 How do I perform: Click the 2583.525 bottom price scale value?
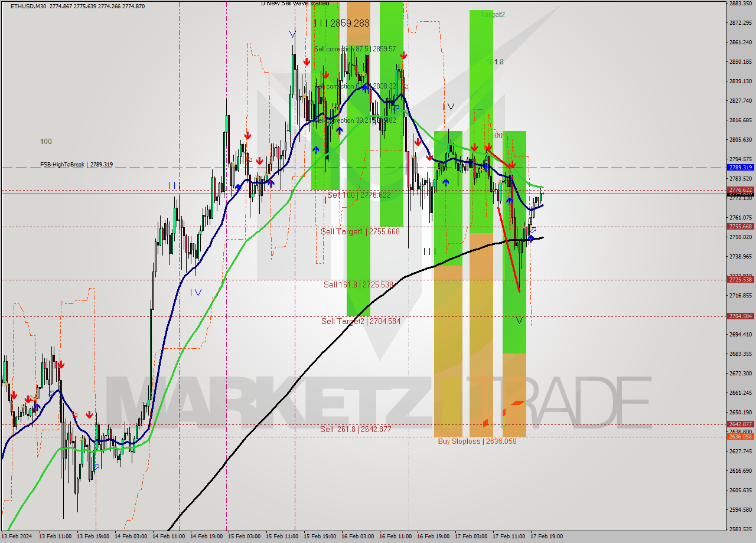point(740,529)
